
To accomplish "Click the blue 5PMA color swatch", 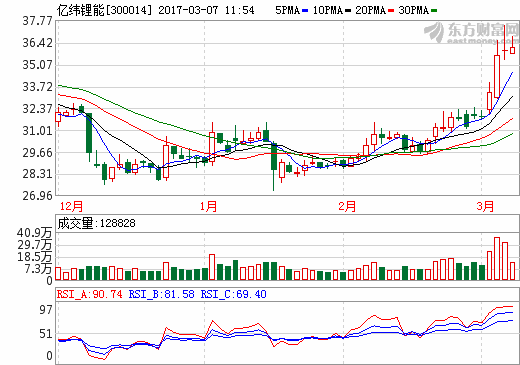I will click(305, 11).
